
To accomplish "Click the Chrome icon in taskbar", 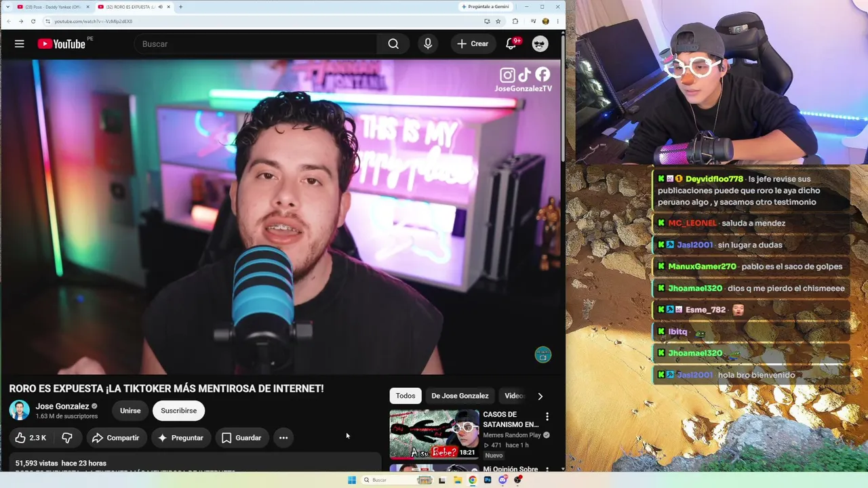I will pyautogui.click(x=472, y=480).
